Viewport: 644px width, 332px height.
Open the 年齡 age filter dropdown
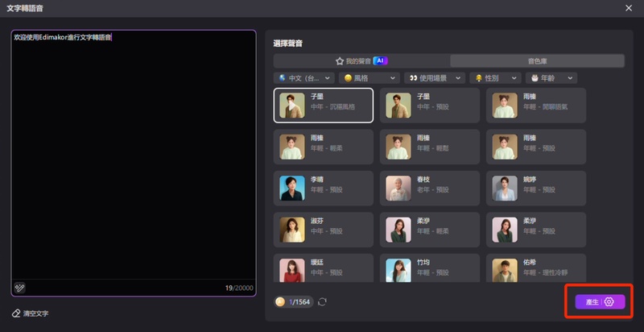tap(551, 78)
